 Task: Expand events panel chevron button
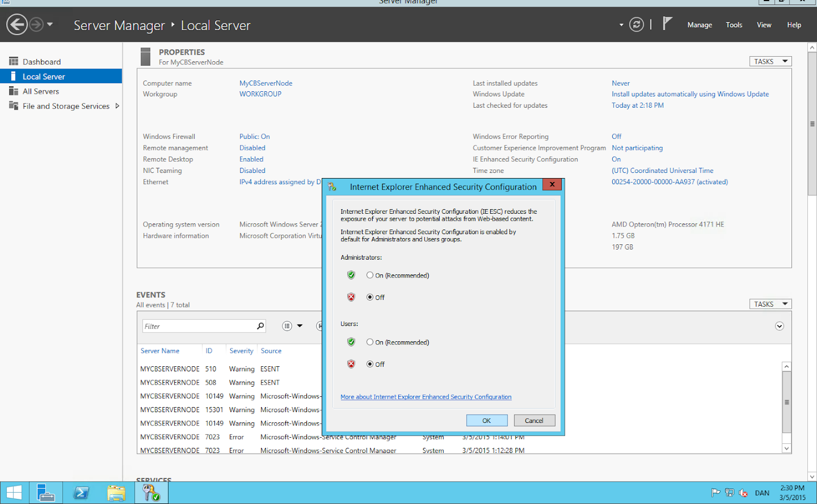pyautogui.click(x=779, y=326)
